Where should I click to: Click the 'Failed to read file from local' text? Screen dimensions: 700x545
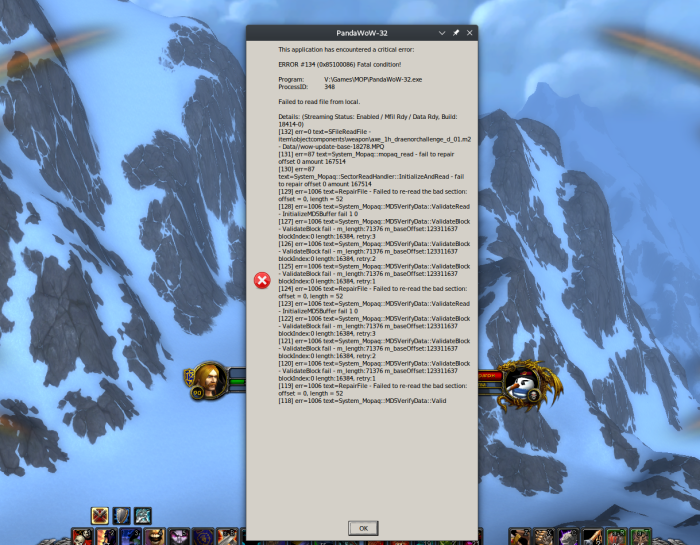coord(317,101)
